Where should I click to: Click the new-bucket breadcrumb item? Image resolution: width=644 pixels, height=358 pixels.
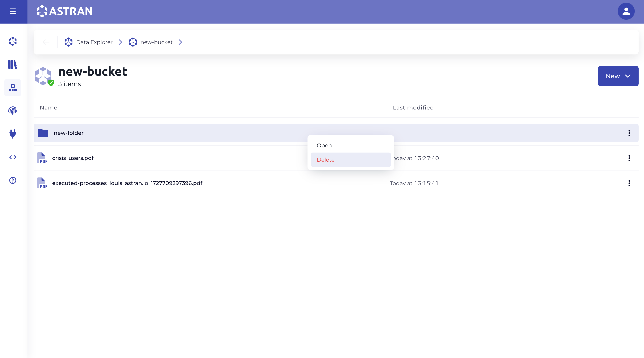[156, 42]
